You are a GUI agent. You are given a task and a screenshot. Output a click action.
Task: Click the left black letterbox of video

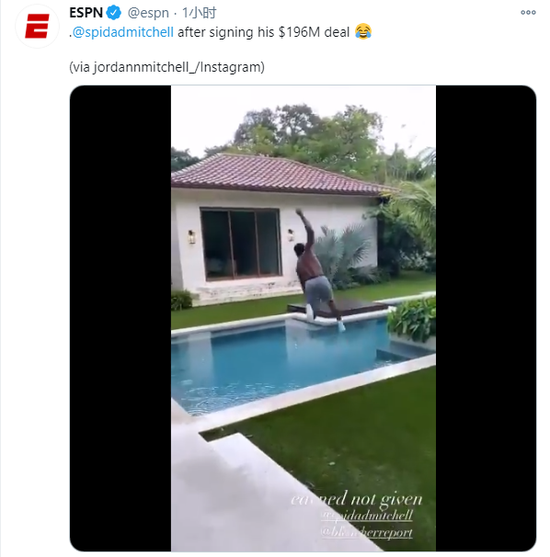pos(120,318)
